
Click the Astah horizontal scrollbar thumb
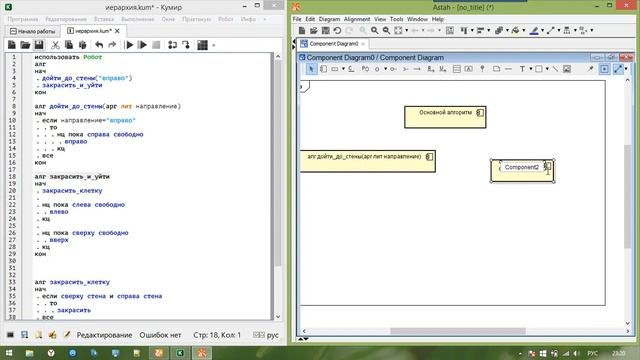[457, 331]
